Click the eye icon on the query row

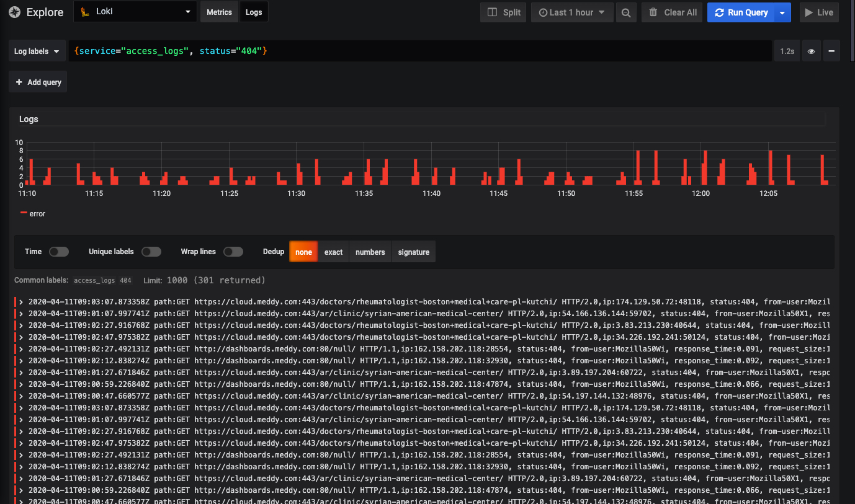pyautogui.click(x=811, y=51)
